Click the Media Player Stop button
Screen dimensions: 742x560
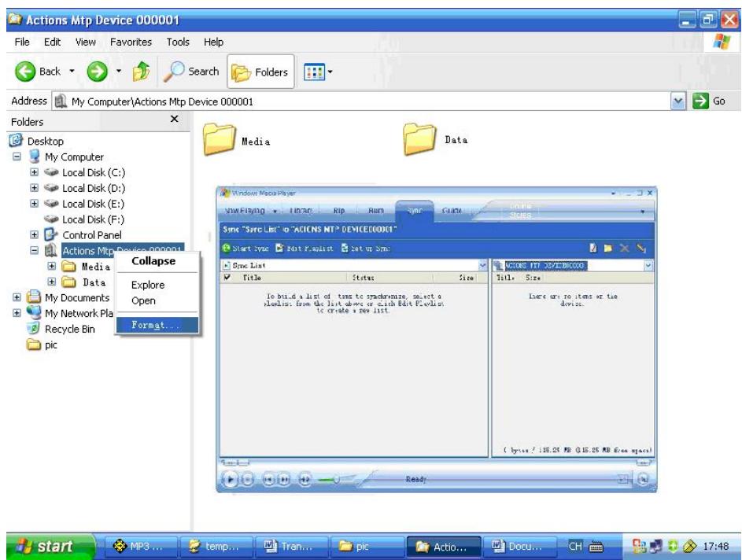(247, 480)
